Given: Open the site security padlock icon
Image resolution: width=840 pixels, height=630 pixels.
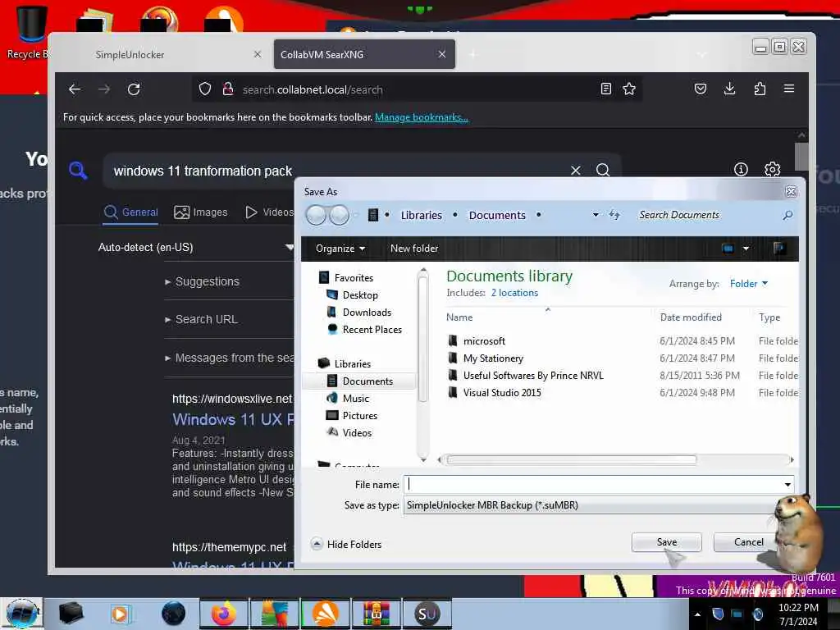Looking at the screenshot, I should coord(228,89).
